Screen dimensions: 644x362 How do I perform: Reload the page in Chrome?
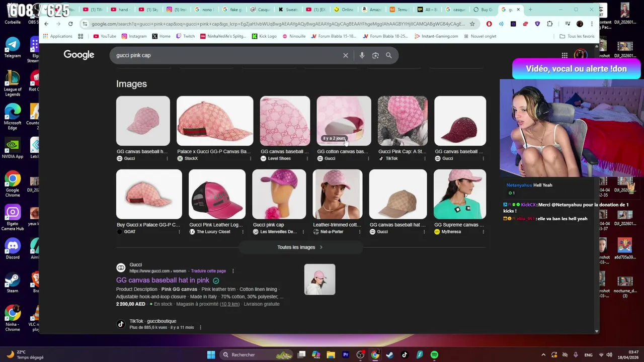70,24
